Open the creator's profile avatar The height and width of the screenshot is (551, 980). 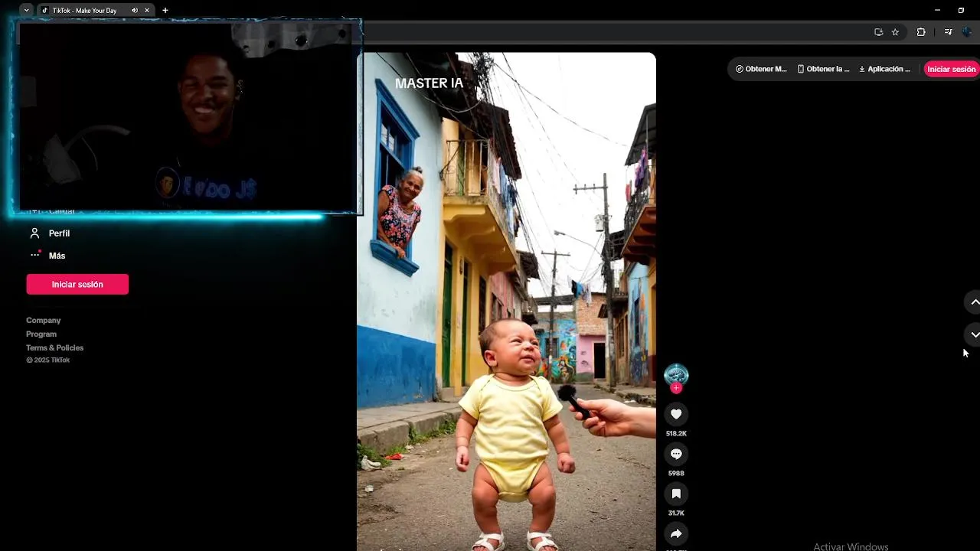(676, 374)
